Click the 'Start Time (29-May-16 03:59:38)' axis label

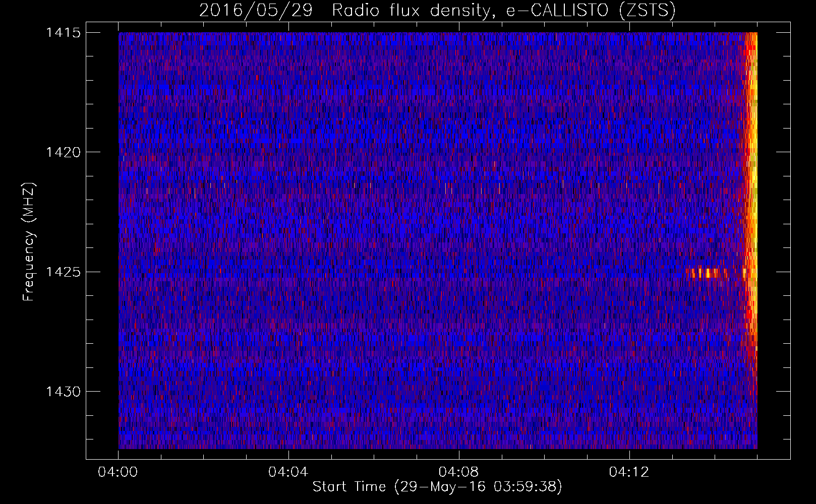pos(437,487)
